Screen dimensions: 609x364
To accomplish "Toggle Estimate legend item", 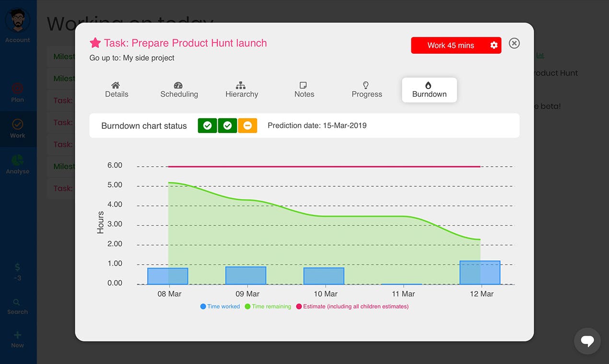I will pos(352,307).
